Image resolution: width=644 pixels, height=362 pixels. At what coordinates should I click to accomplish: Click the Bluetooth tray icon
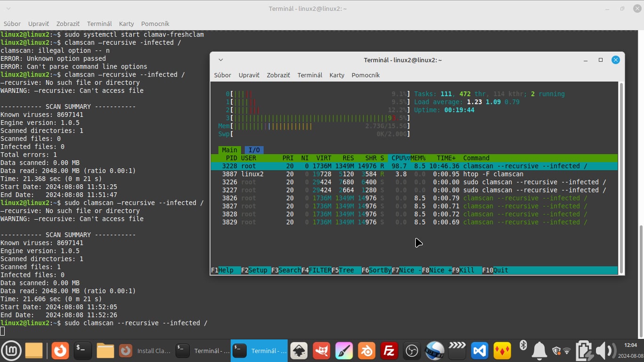pos(523,346)
